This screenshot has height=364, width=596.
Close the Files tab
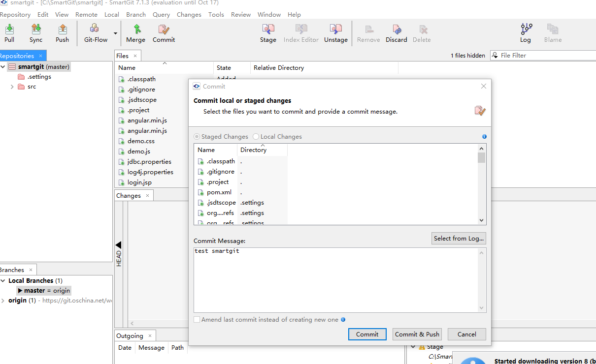point(135,56)
